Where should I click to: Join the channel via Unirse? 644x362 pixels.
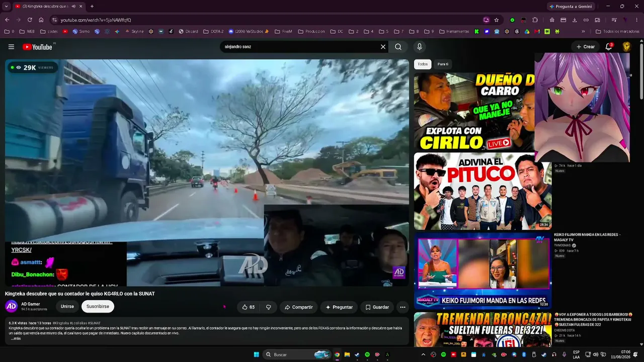tap(67, 306)
